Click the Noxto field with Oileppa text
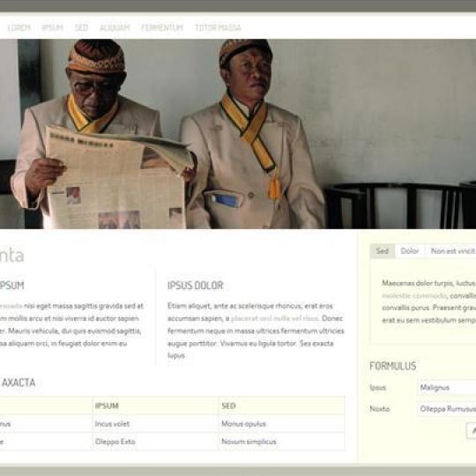The image size is (476, 476). 447,409
